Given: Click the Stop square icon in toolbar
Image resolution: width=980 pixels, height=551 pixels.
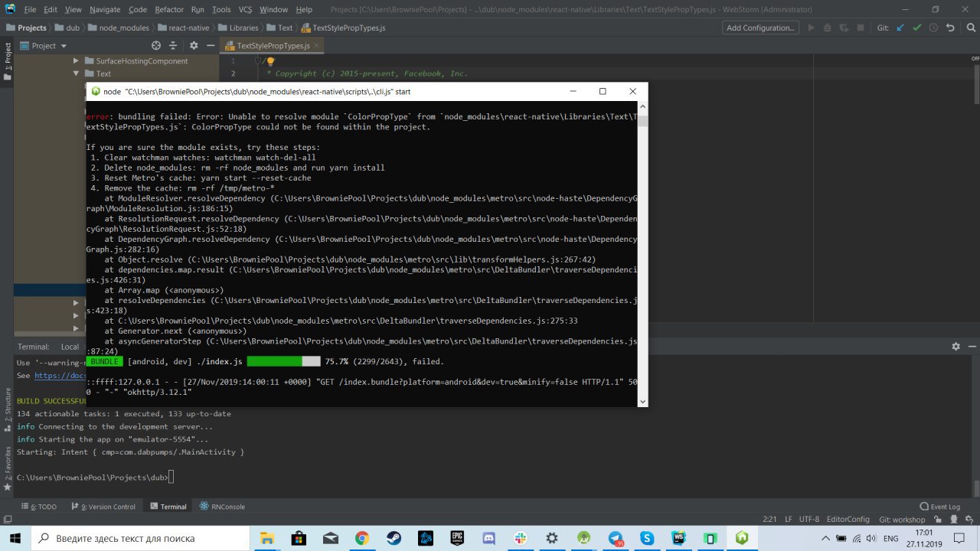Looking at the screenshot, I should tap(860, 28).
